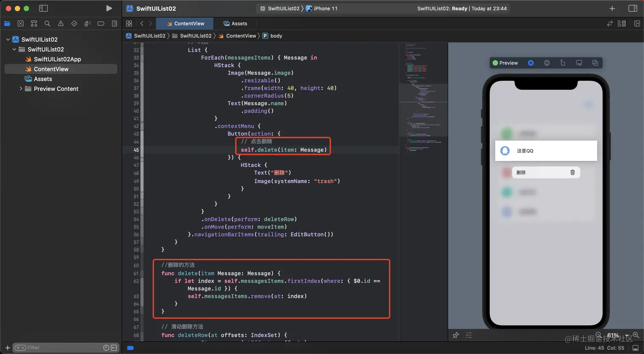The width and height of the screenshot is (644, 354).
Task: Click the green Preview status button
Action: (x=505, y=63)
